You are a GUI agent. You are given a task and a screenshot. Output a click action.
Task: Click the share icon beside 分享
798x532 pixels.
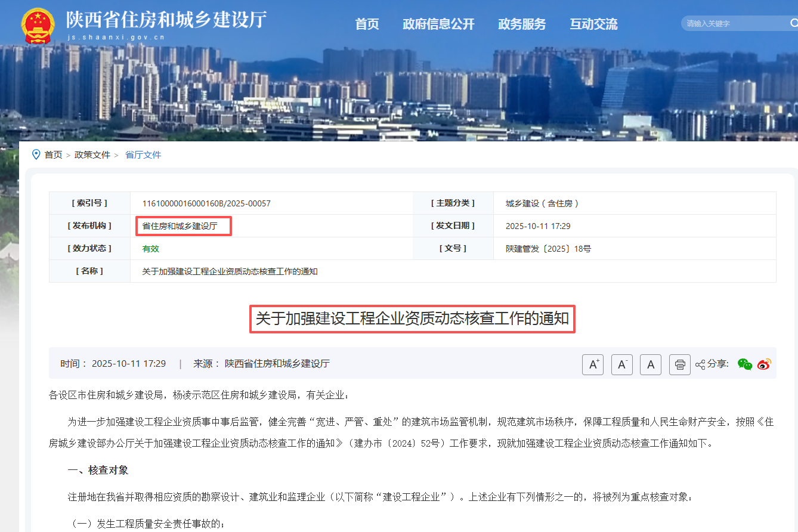(x=700, y=364)
